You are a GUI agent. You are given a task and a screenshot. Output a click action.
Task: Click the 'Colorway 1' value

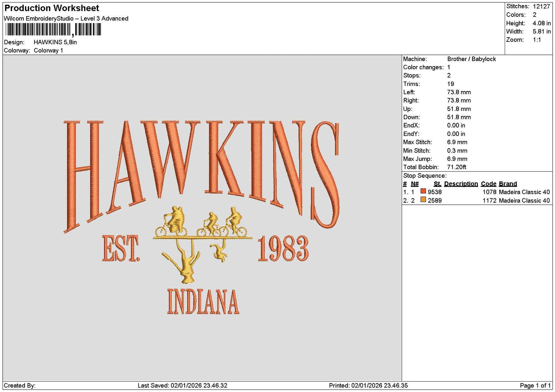click(48, 51)
